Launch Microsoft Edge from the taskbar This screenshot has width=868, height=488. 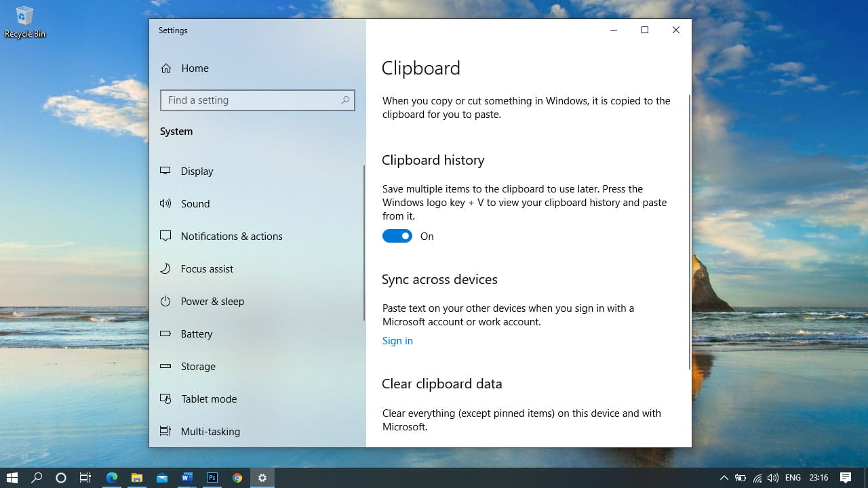coord(112,478)
